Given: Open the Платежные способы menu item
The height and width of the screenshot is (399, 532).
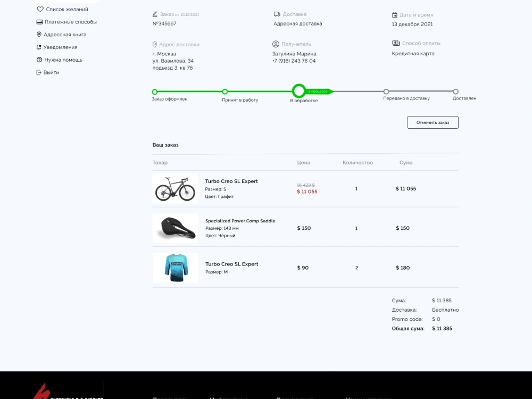Looking at the screenshot, I should point(71,22).
